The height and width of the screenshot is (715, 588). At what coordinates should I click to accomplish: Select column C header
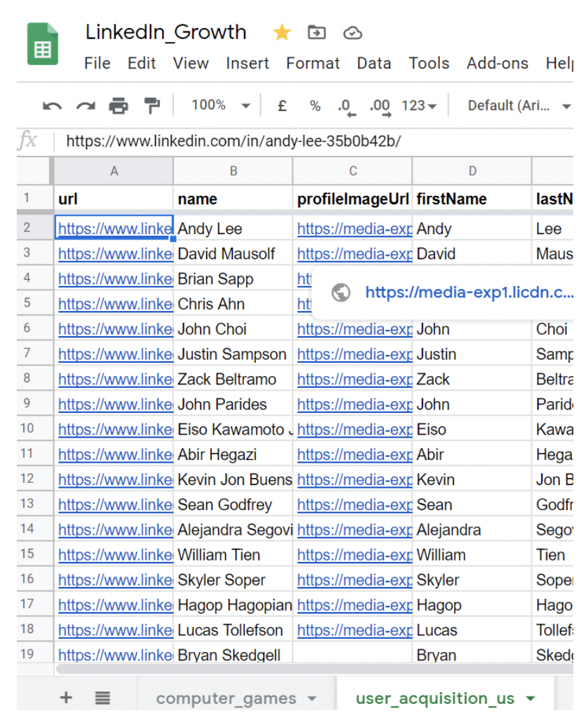(x=352, y=171)
